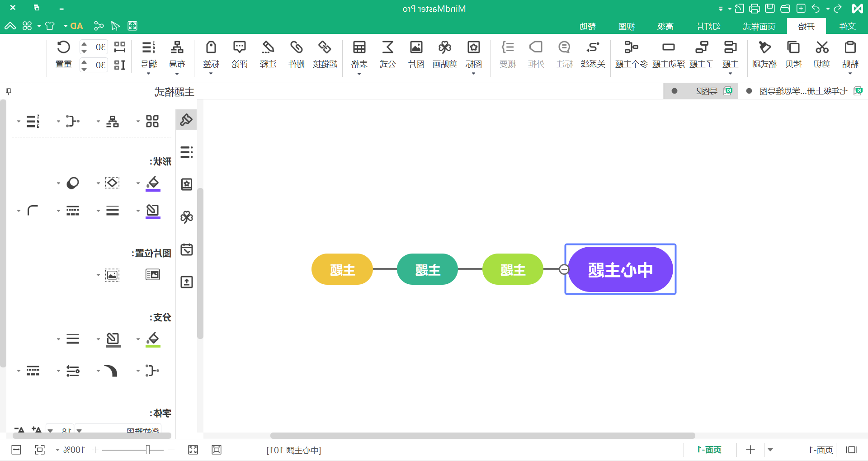Open the marker icon tab in side panel
868x461 pixels.
186,184
